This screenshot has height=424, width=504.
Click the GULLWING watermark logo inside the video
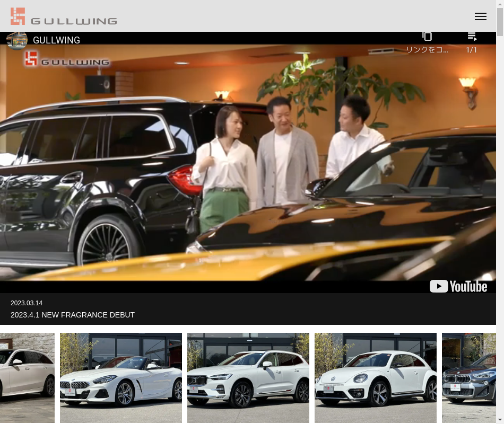pyautogui.click(x=67, y=59)
